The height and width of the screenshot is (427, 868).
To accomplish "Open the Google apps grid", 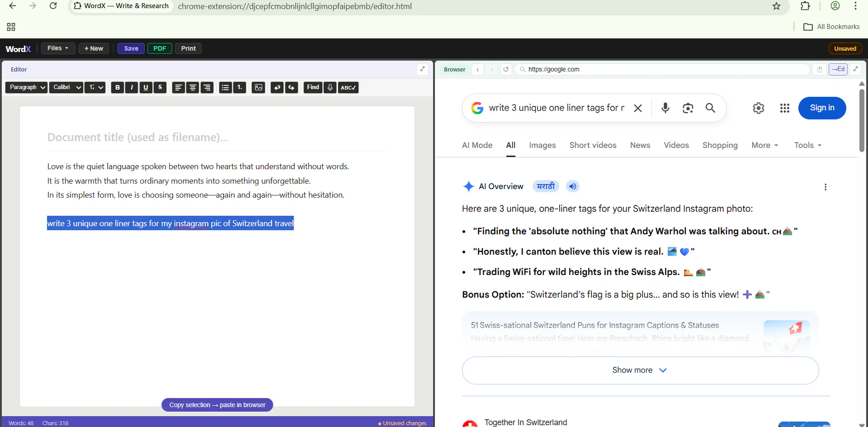I will click(x=785, y=108).
